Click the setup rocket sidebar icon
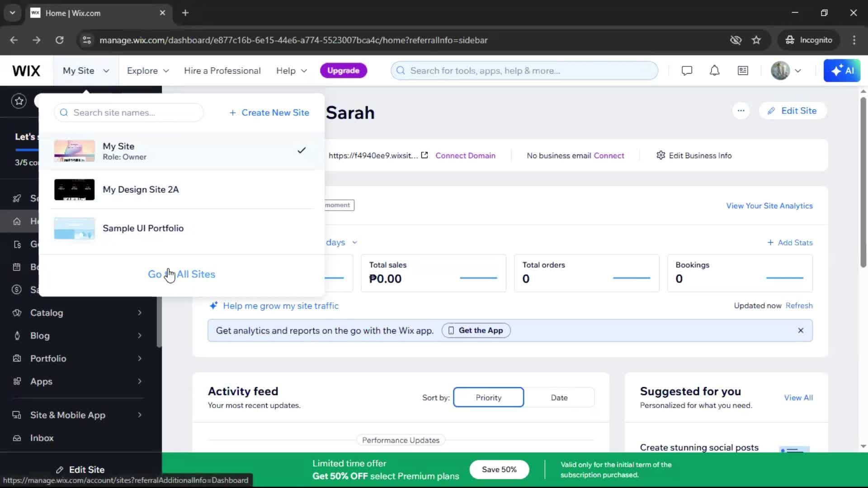 click(17, 198)
